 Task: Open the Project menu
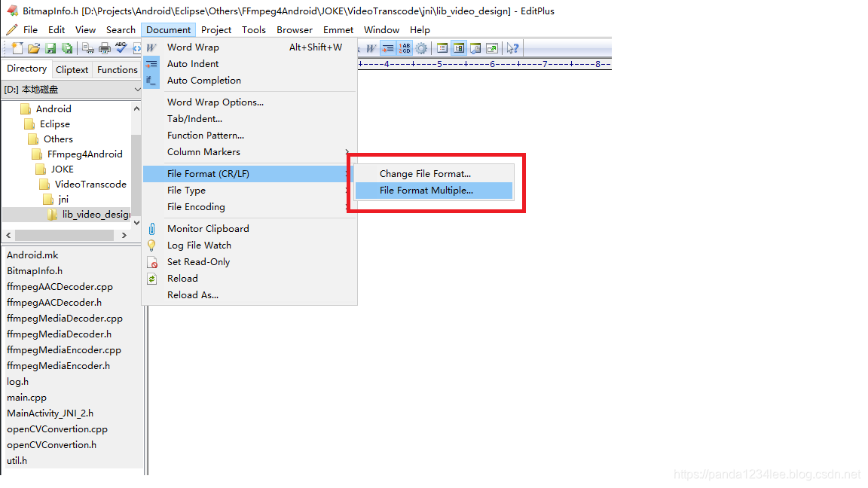click(216, 30)
